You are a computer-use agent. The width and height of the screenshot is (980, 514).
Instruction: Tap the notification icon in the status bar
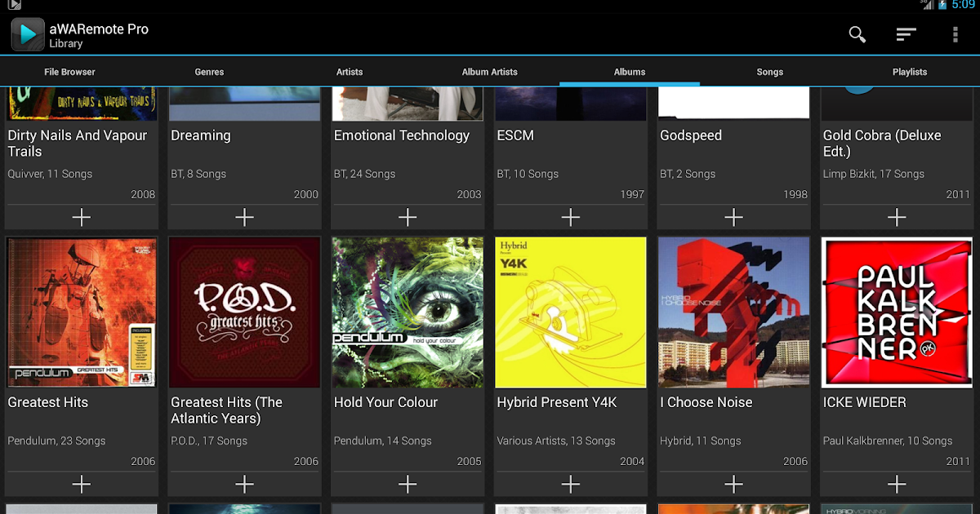click(x=16, y=4)
